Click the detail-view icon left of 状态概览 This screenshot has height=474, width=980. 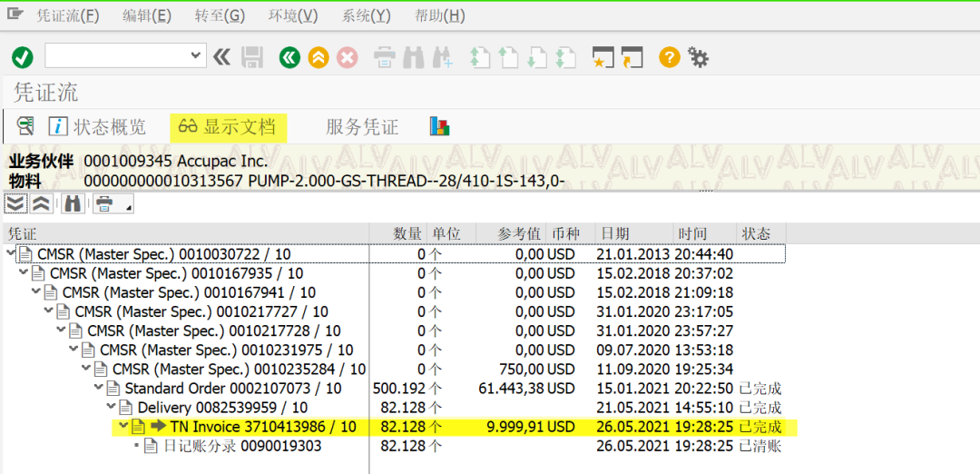click(x=25, y=126)
